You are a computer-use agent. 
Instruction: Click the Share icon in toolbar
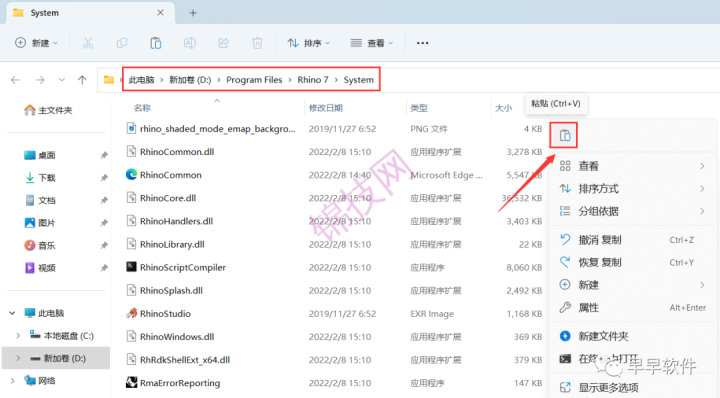(x=224, y=43)
